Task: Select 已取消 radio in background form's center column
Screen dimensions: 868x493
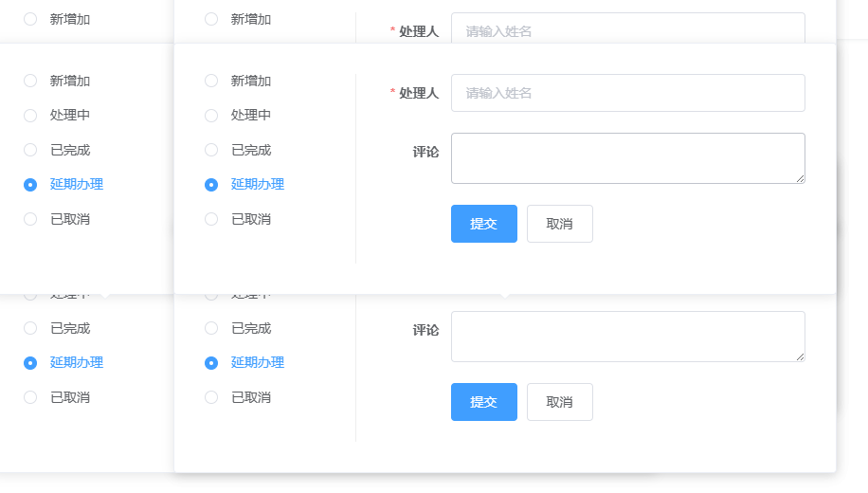Action: (x=211, y=398)
